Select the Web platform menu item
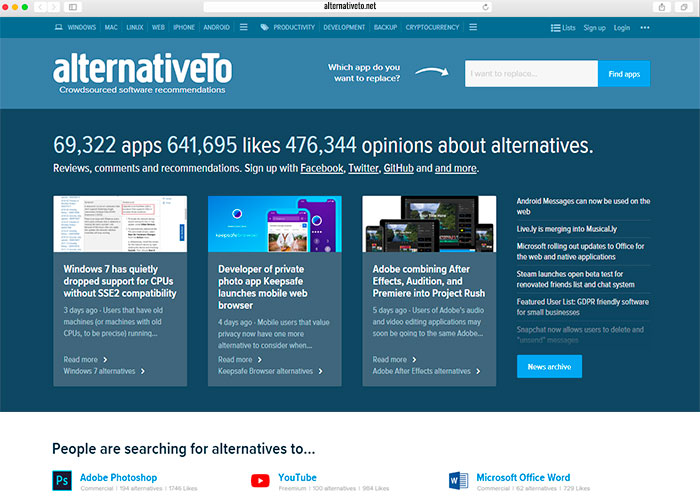Screen dimensions: 700x500 pos(158,27)
